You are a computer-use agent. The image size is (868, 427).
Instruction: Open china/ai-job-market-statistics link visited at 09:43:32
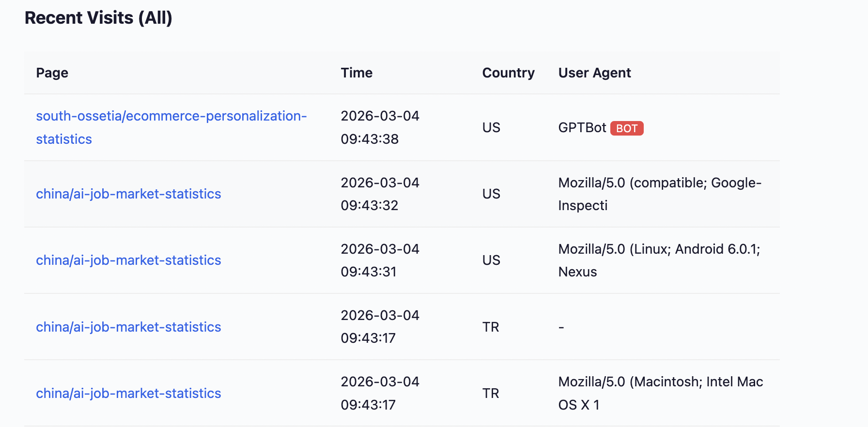[x=128, y=194]
